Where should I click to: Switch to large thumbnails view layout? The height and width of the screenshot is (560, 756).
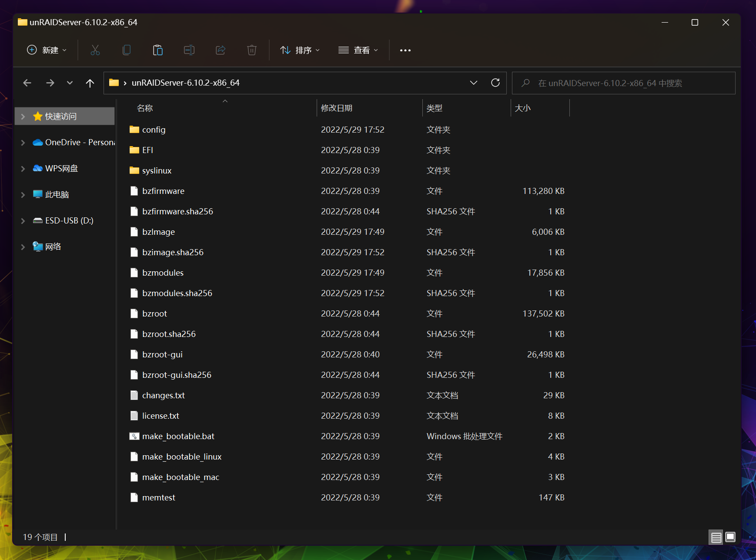(730, 537)
